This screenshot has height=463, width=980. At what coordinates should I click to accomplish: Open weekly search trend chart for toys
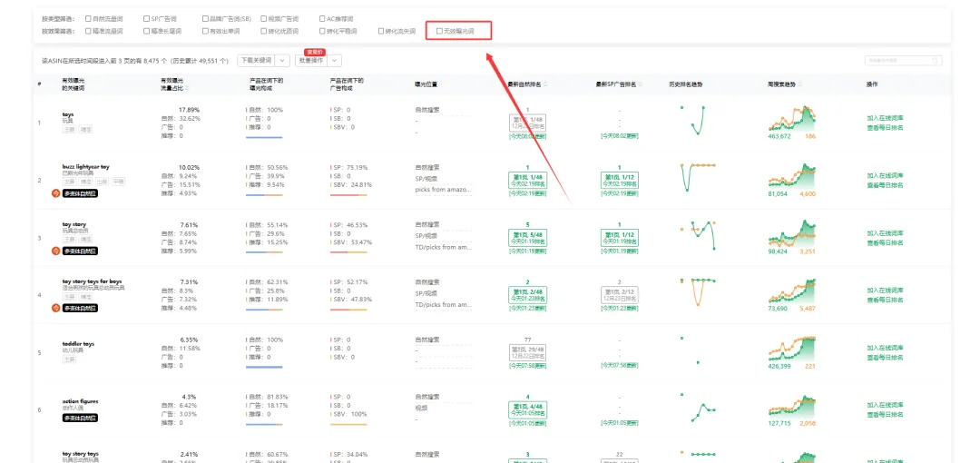click(792, 118)
